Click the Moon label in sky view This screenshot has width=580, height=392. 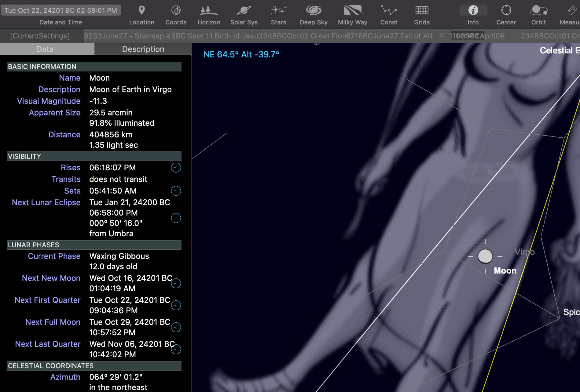coord(505,271)
